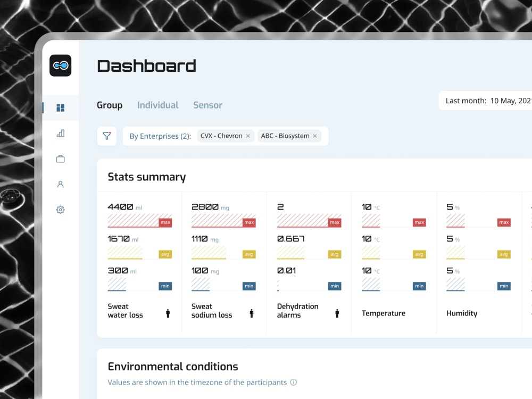The width and height of the screenshot is (532, 399).
Task: Click the Stats summary heading
Action: (x=147, y=177)
